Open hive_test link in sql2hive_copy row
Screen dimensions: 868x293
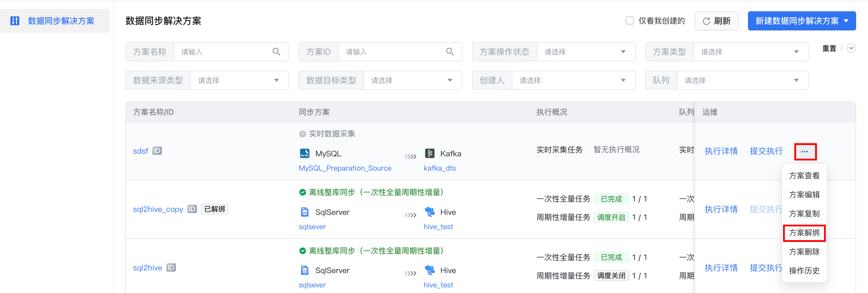438,226
